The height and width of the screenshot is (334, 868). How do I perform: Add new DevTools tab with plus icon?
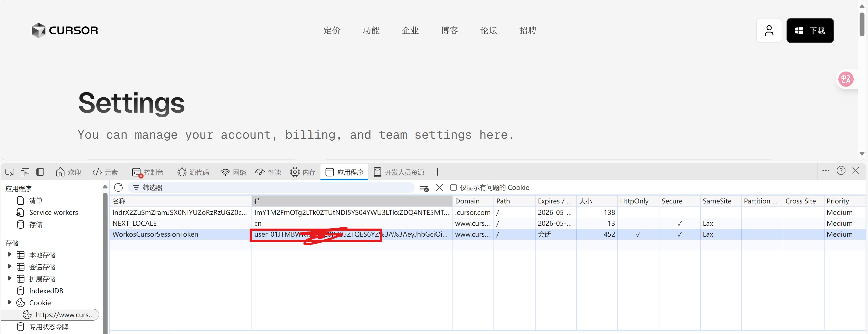437,172
